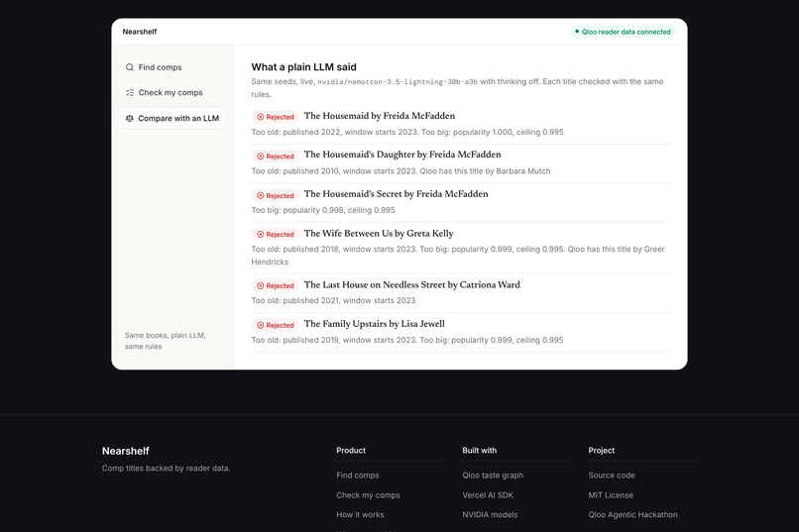This screenshot has width=799, height=532.
Task: Click the Project footer column heading
Action: [602, 450]
